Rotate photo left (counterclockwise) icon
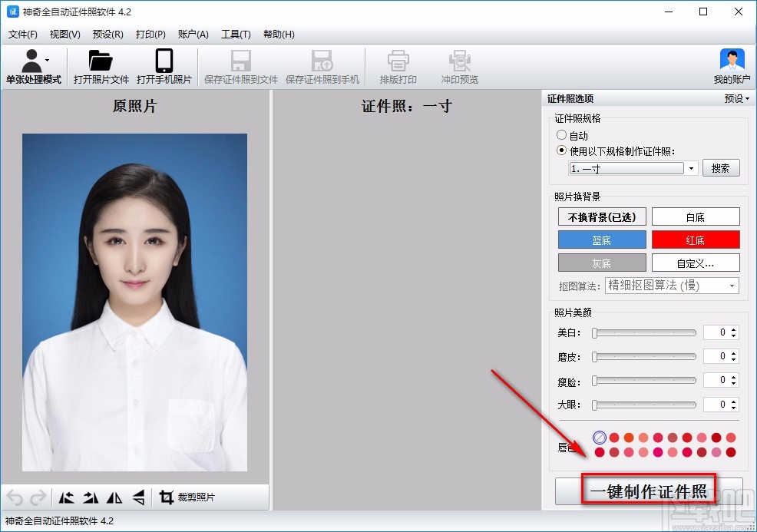757x532 pixels. 66,497
